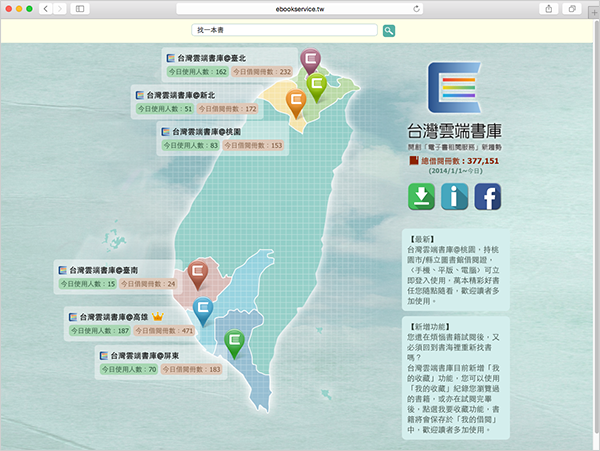This screenshot has width=600, height=451.
Task: Click Tainan's 今日使用人數：15 badge
Action: coord(88,284)
